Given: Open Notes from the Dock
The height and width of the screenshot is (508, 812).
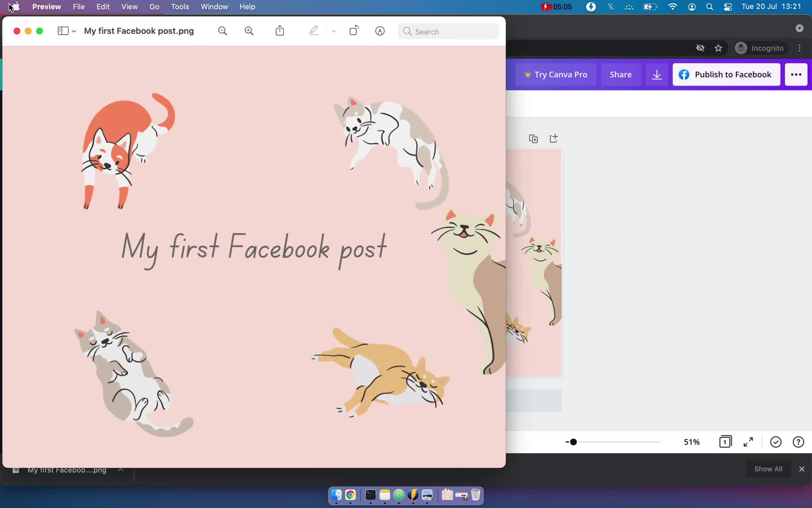Looking at the screenshot, I should point(384,495).
